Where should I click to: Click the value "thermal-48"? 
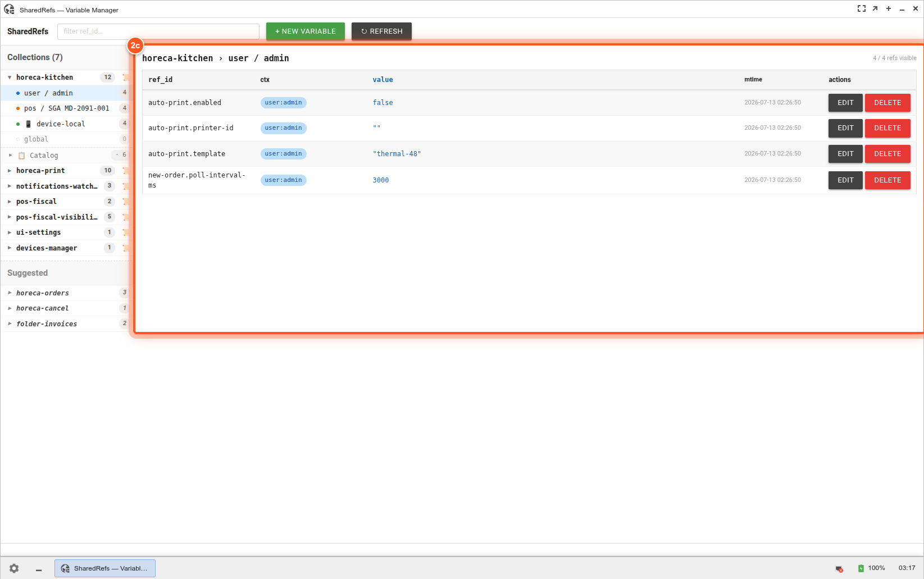(x=397, y=154)
